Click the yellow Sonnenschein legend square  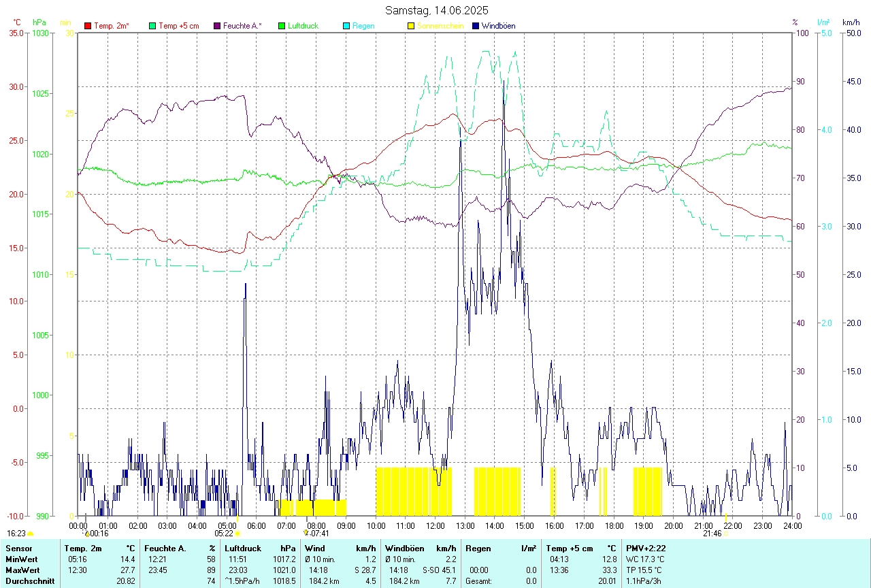click(x=411, y=26)
